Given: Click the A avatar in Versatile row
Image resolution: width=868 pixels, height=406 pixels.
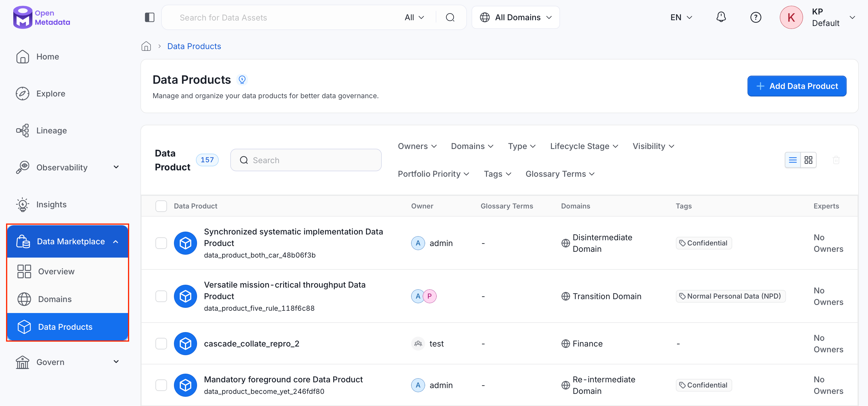Looking at the screenshot, I should click(x=418, y=296).
